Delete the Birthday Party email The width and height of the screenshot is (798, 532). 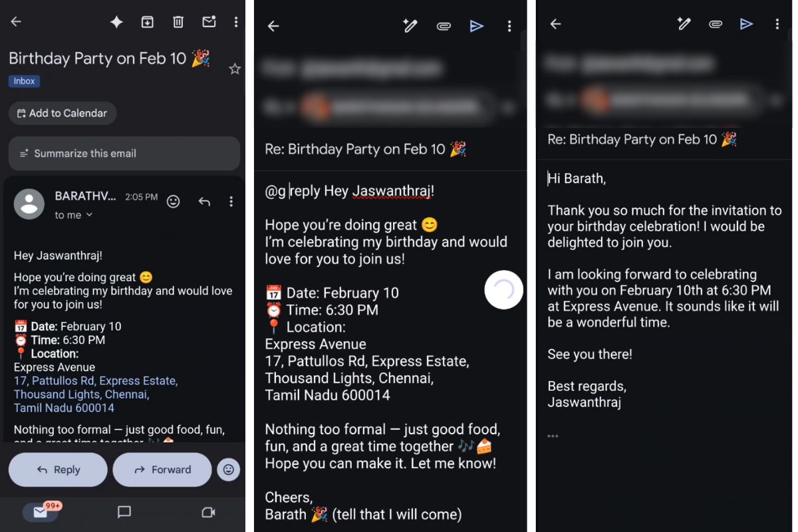178,22
